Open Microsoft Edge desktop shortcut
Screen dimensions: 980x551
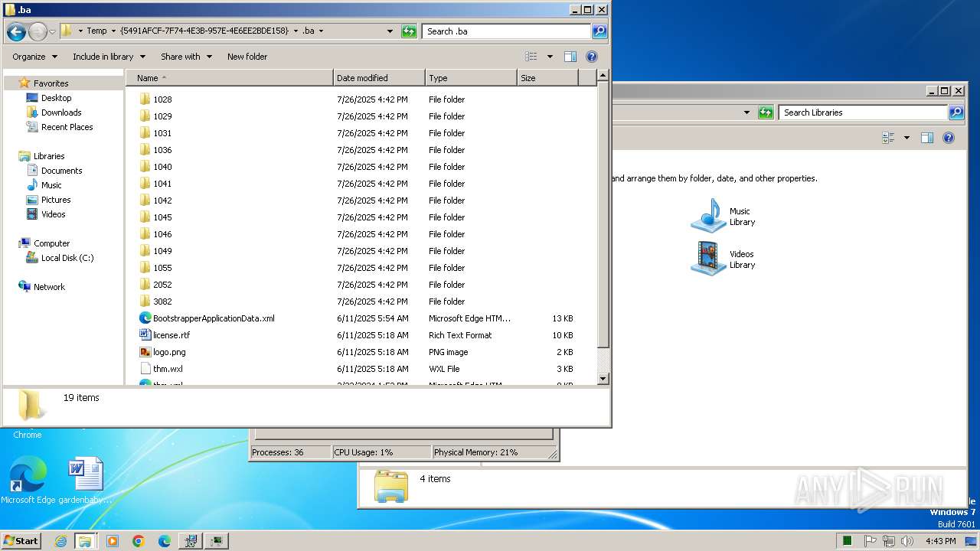[x=28, y=481]
